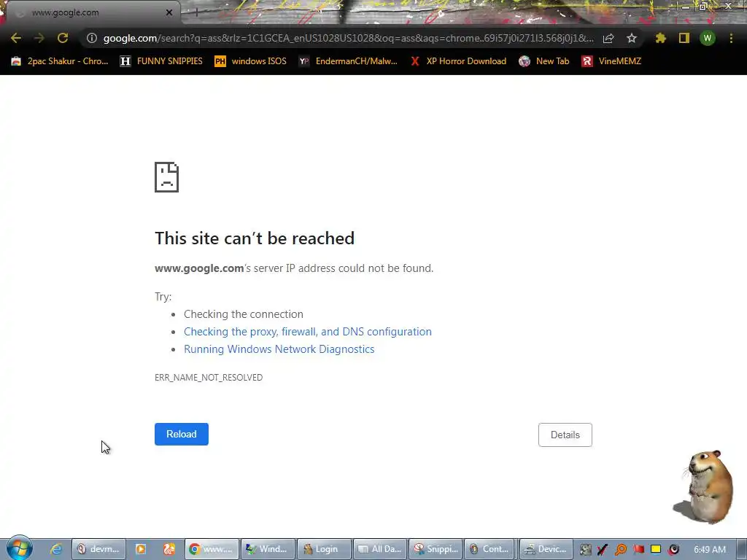This screenshot has width=747, height=560.
Task: Open the W profile avatar
Action: (x=708, y=38)
